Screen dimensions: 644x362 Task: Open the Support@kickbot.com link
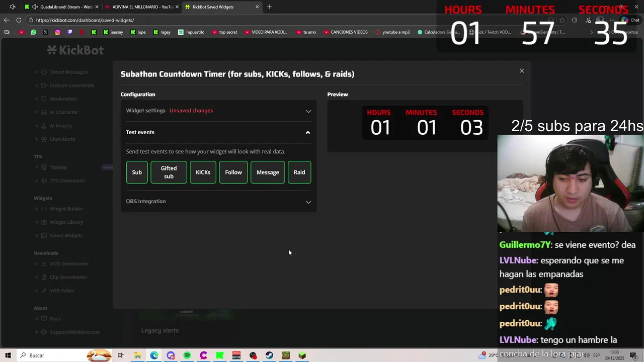74,332
